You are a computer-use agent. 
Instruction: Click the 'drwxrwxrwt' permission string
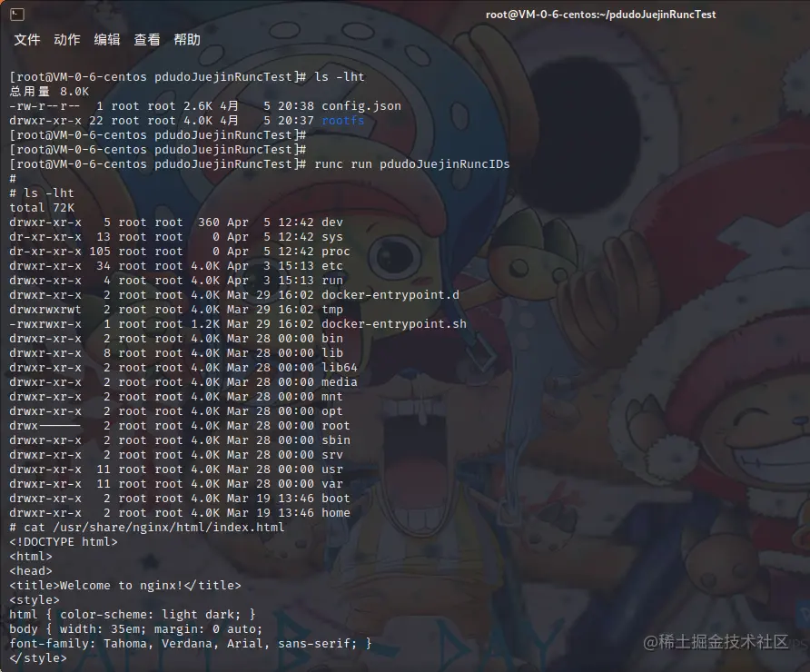tap(45, 309)
